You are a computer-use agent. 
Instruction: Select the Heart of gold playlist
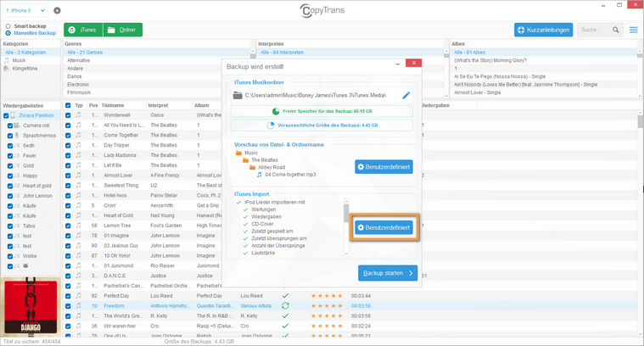click(x=37, y=186)
